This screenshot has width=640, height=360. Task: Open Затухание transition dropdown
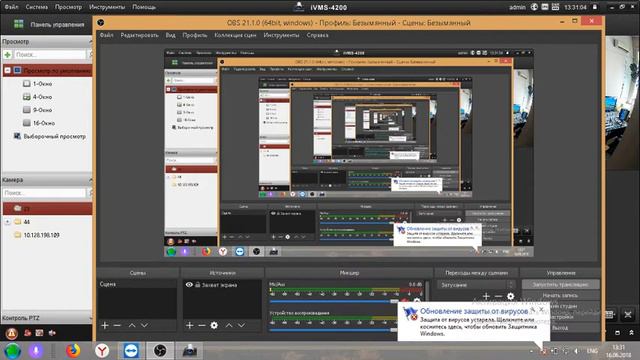[x=476, y=285]
